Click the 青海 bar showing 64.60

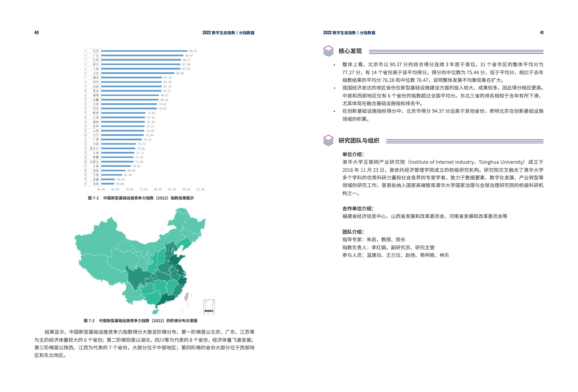(108, 184)
